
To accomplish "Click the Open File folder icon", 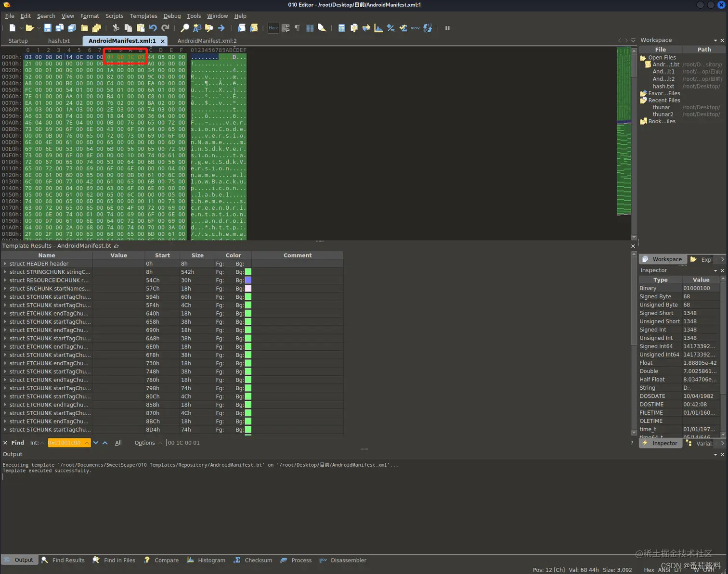I will click(29, 28).
